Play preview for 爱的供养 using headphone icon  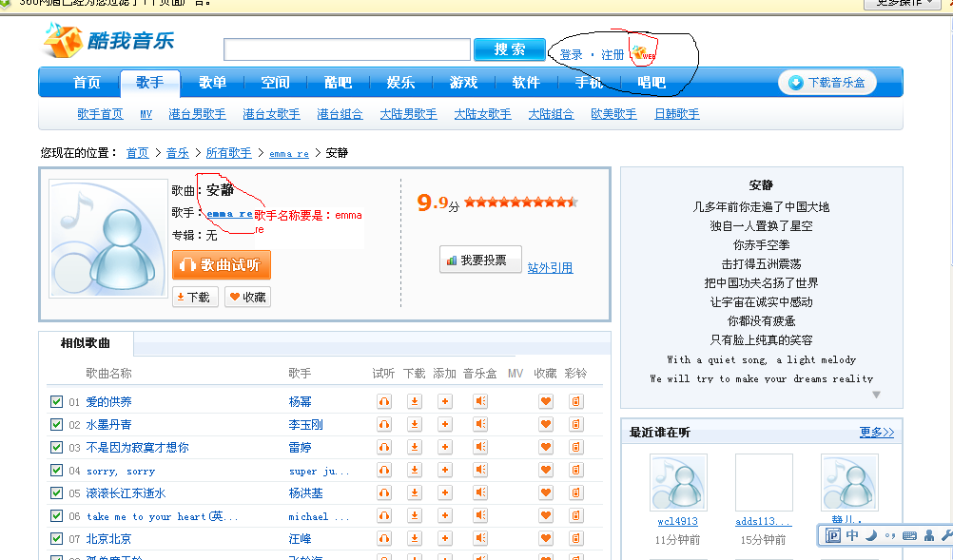384,401
